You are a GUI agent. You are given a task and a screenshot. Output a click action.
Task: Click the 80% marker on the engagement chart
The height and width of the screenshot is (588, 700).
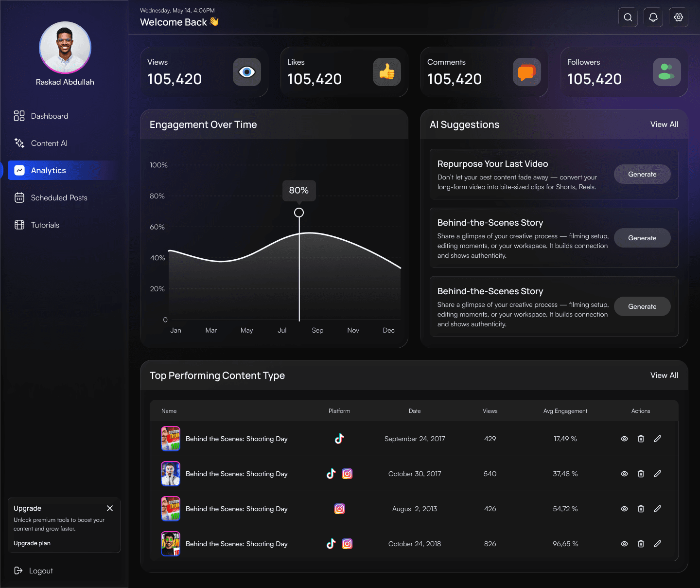point(299,191)
